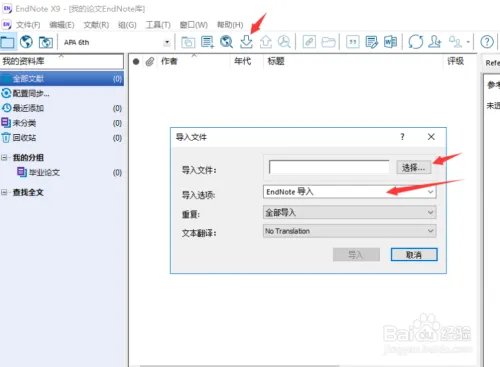Screen dimensions: 500x367
Task: Collapse the 我的分组 group set
Action: click(4, 157)
